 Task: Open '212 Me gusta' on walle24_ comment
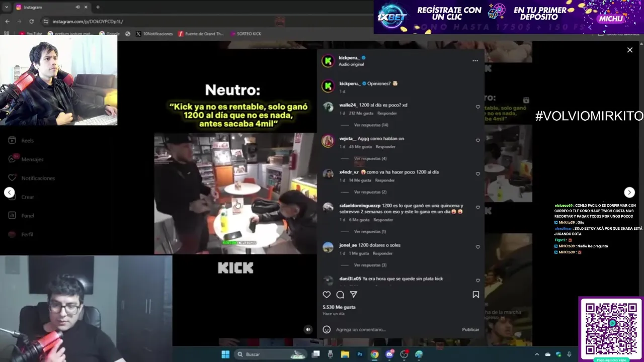(x=360, y=113)
